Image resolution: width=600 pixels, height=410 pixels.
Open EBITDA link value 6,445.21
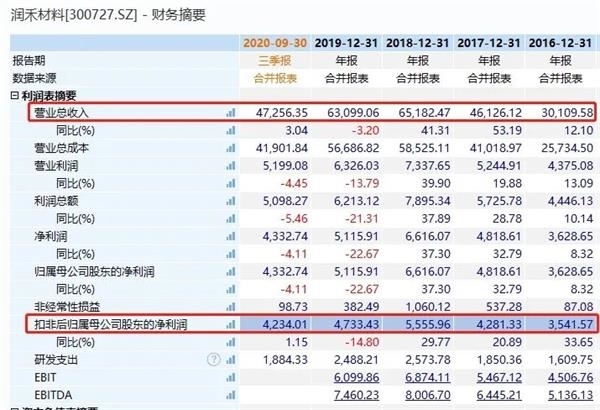[x=499, y=395]
